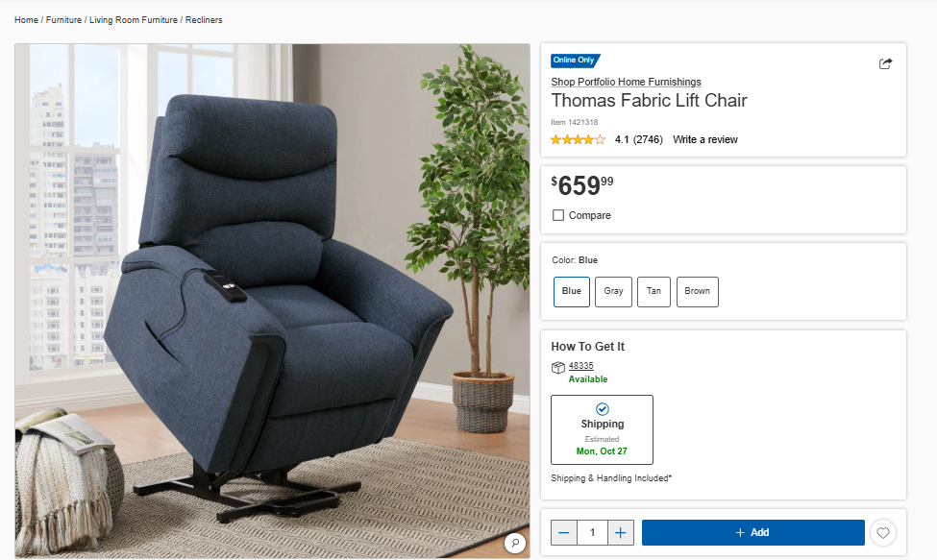
Task: Pick the Brown color option
Action: click(x=698, y=291)
